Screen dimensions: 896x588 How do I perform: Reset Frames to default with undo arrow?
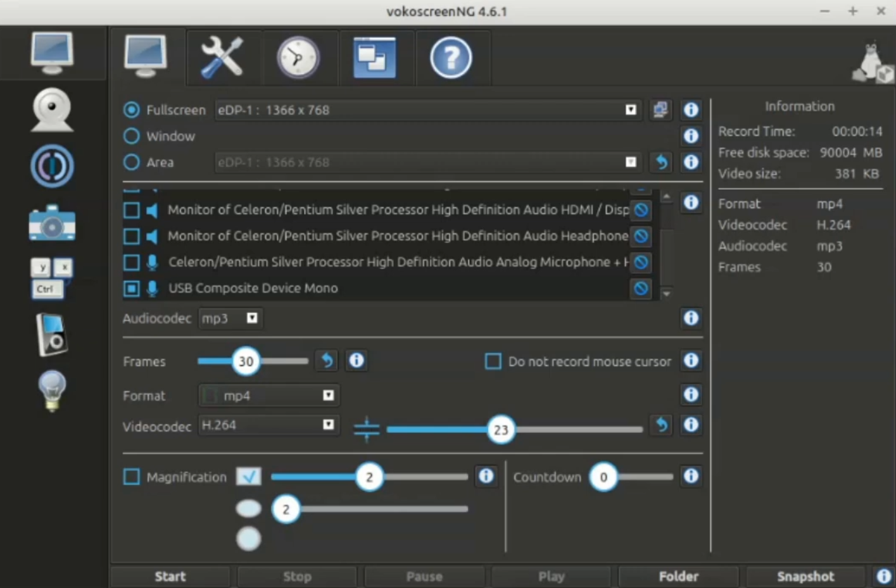(327, 361)
